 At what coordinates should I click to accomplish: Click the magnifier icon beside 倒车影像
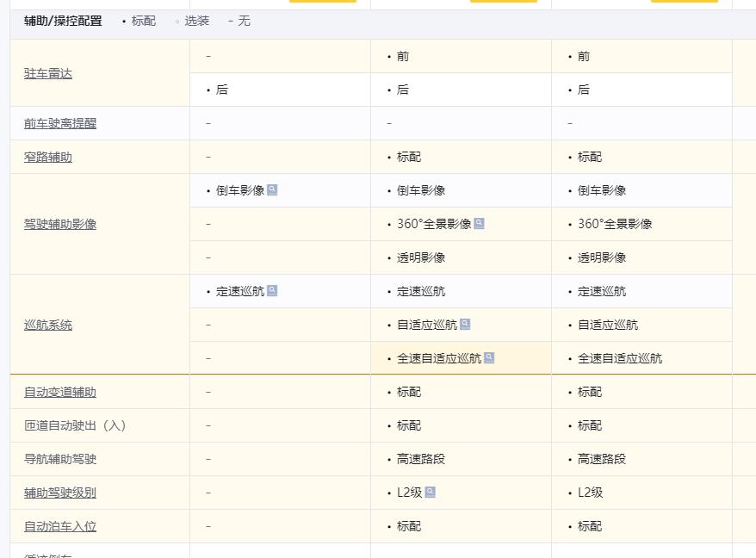point(272,190)
